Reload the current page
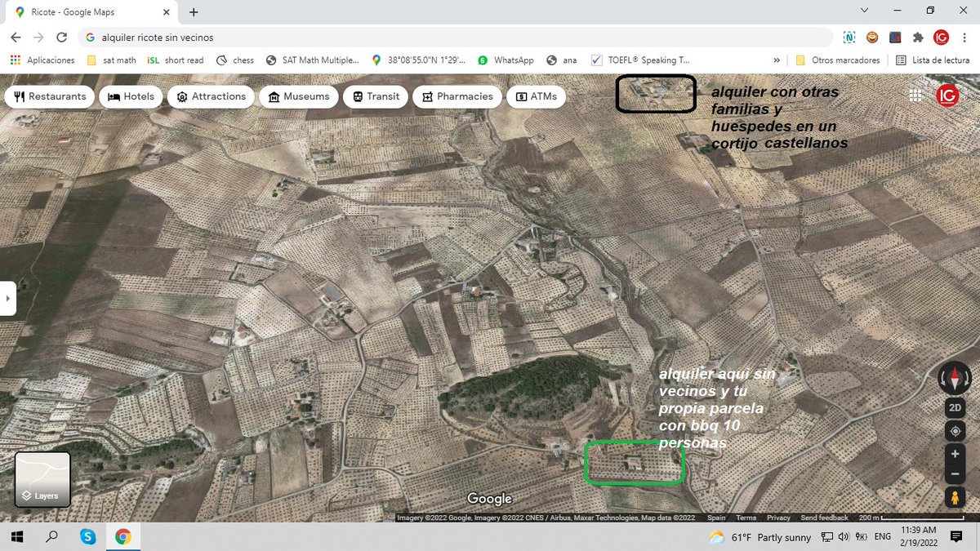 point(61,38)
